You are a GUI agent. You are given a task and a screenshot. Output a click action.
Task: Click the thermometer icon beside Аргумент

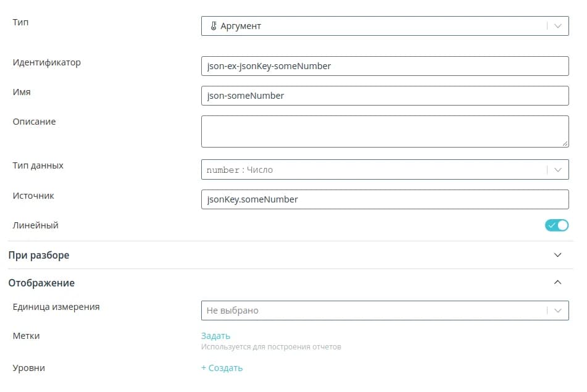click(x=214, y=27)
